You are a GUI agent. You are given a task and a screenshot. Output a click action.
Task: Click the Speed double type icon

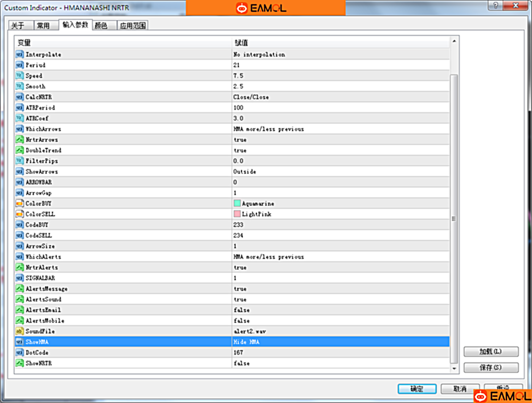[20, 76]
